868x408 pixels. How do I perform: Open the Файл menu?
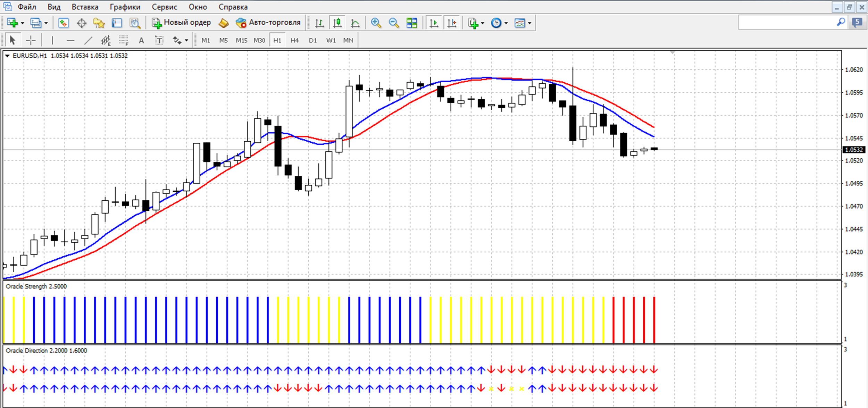(27, 7)
